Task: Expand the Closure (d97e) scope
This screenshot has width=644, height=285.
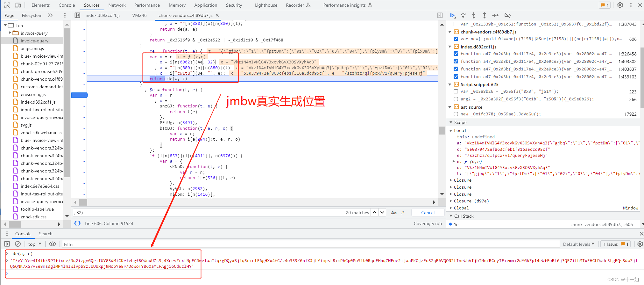Action: tap(451, 201)
